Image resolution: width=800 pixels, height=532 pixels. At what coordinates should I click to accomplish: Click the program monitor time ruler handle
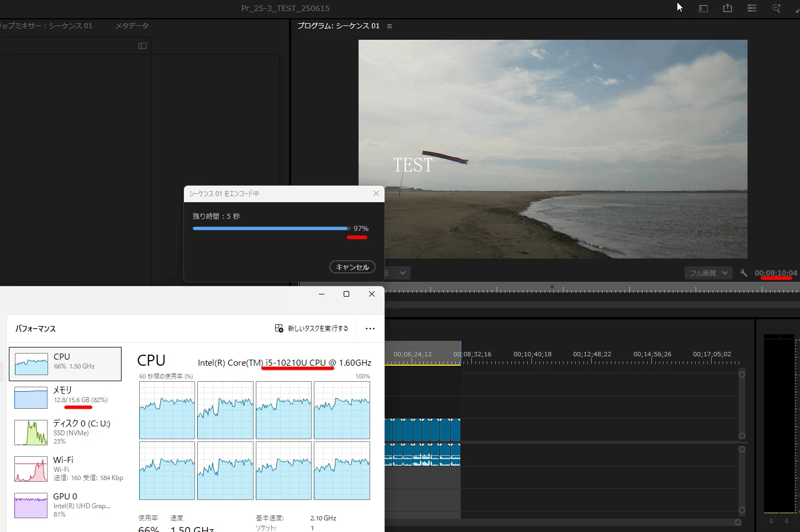pos(552,287)
